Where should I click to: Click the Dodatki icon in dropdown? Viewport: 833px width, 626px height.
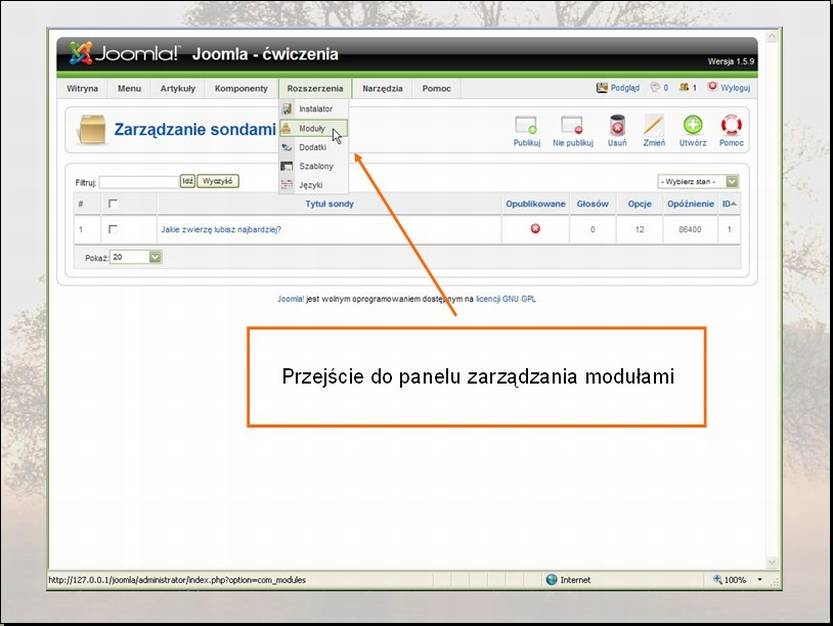pyautogui.click(x=287, y=147)
